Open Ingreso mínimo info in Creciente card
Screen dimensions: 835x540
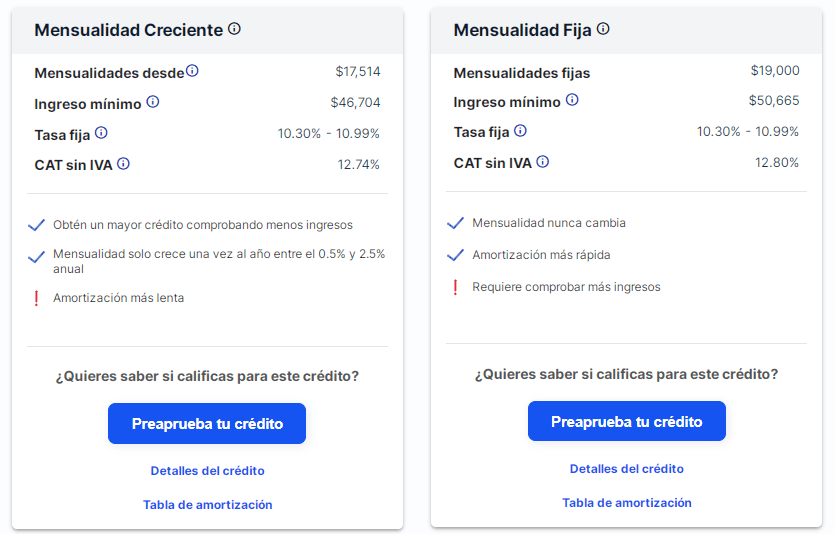153,102
